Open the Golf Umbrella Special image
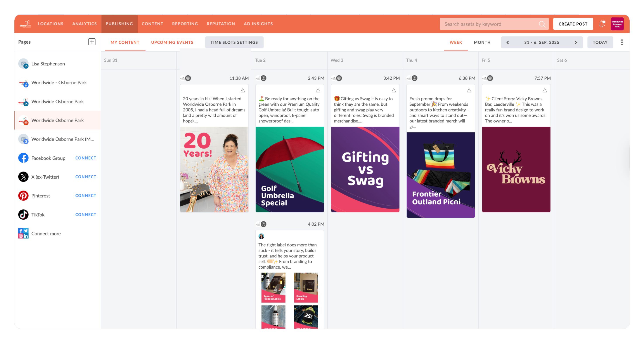This screenshot has width=644, height=343. point(290,170)
